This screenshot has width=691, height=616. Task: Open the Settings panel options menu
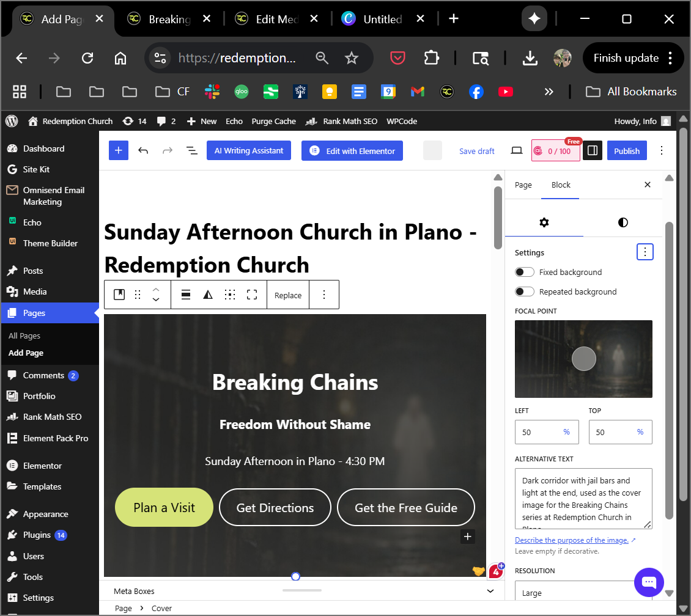[x=645, y=252]
